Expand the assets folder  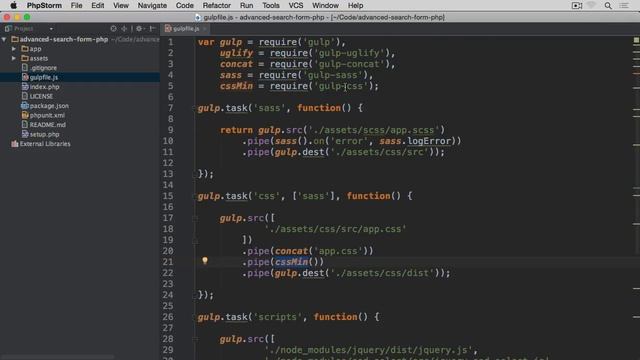click(x=14, y=58)
